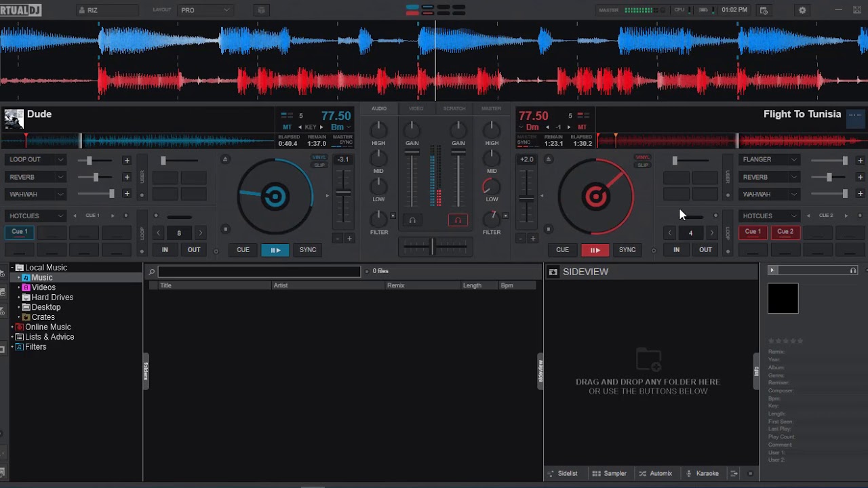
Task: Open the PRO layout dropdown
Action: (205, 10)
